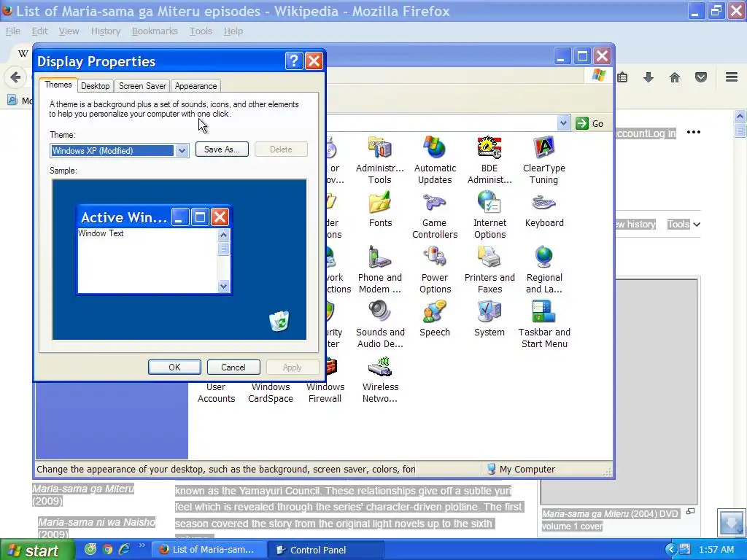
Task: Select the Themes tab
Action: (58, 85)
